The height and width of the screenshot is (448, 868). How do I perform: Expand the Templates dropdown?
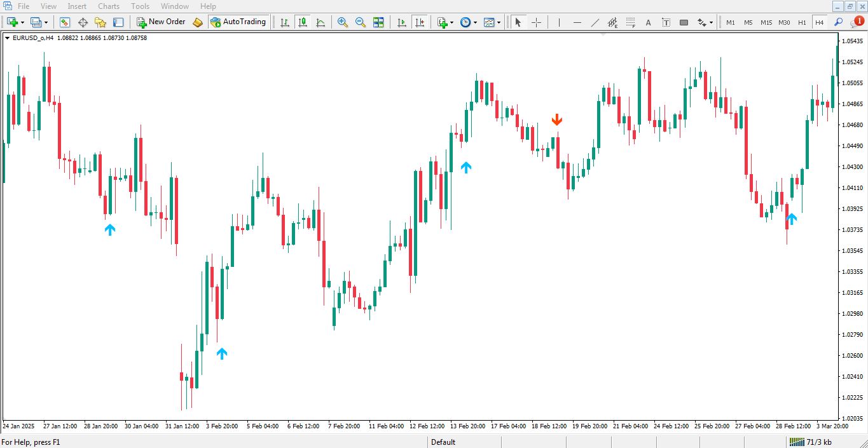click(x=499, y=22)
